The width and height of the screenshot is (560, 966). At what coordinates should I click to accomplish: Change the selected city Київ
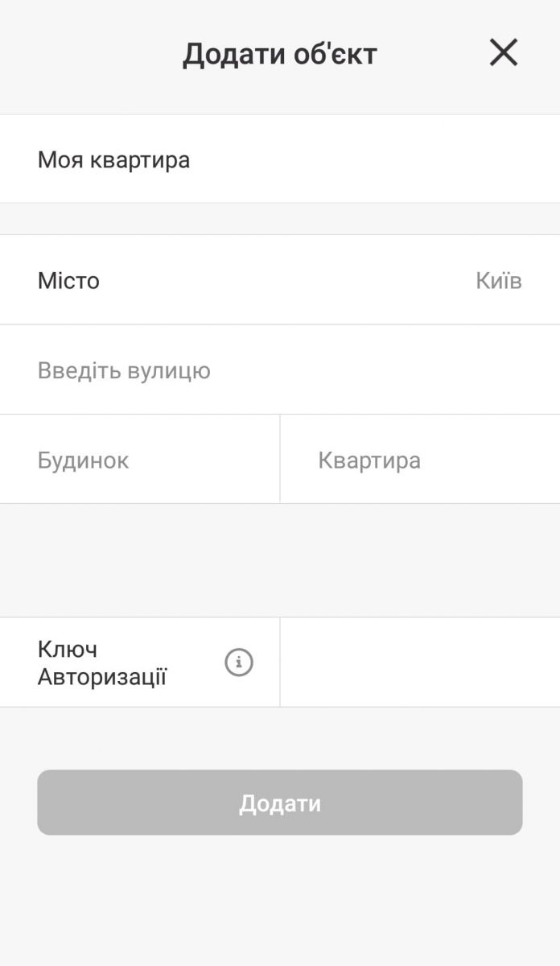click(x=498, y=281)
